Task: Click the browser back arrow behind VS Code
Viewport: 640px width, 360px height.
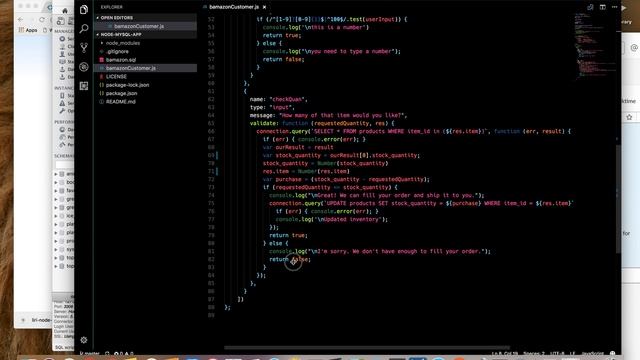Action: (20, 19)
